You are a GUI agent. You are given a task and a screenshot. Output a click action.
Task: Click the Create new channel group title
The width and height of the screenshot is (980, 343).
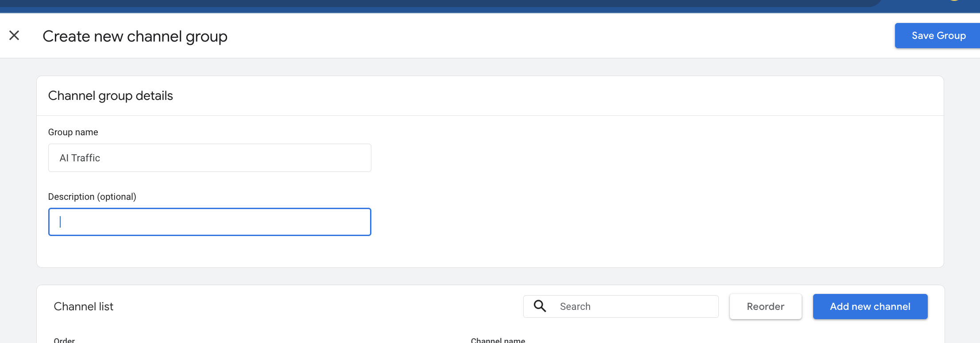coord(135,36)
